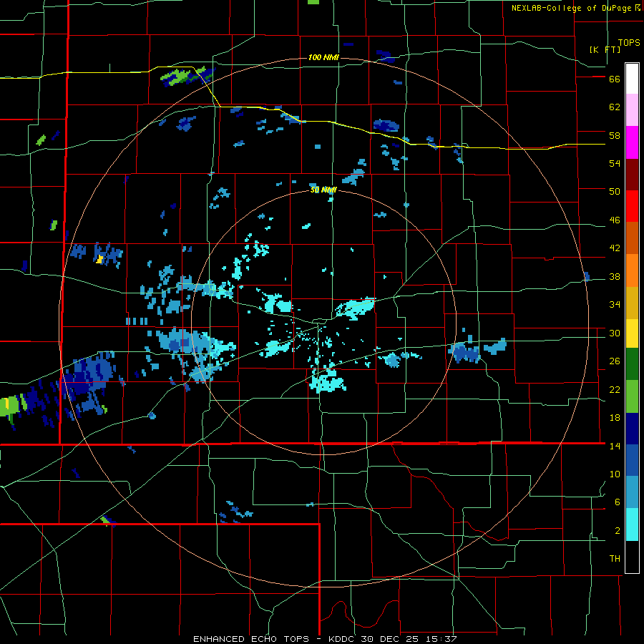644x644 pixels.
Task: Click the orange 38-42 K FT swatch
Action: point(632,270)
